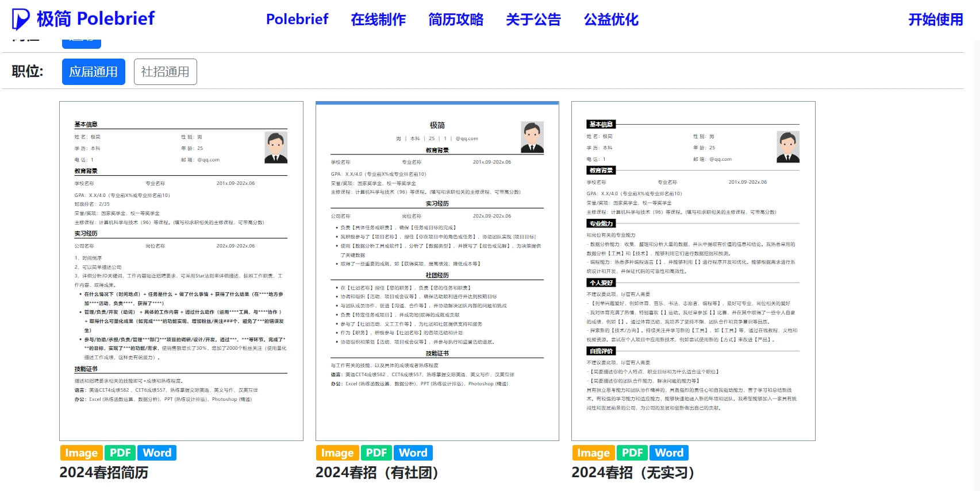Viewport: 980px width, 491px height.
Task: Download 2024春招简历 as Image
Action: click(81, 453)
